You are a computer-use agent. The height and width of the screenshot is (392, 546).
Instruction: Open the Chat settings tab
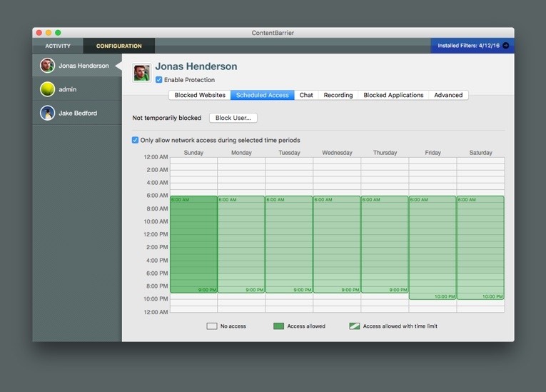(x=306, y=95)
